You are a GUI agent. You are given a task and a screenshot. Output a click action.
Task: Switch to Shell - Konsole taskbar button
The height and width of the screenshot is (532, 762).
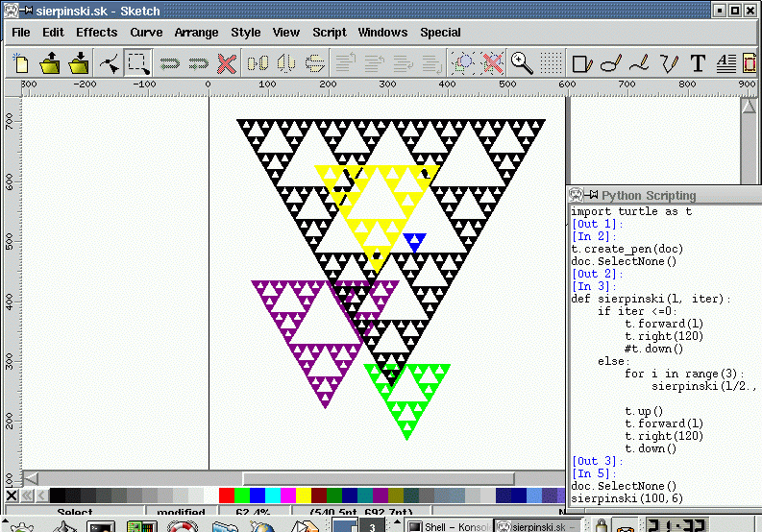(445, 526)
